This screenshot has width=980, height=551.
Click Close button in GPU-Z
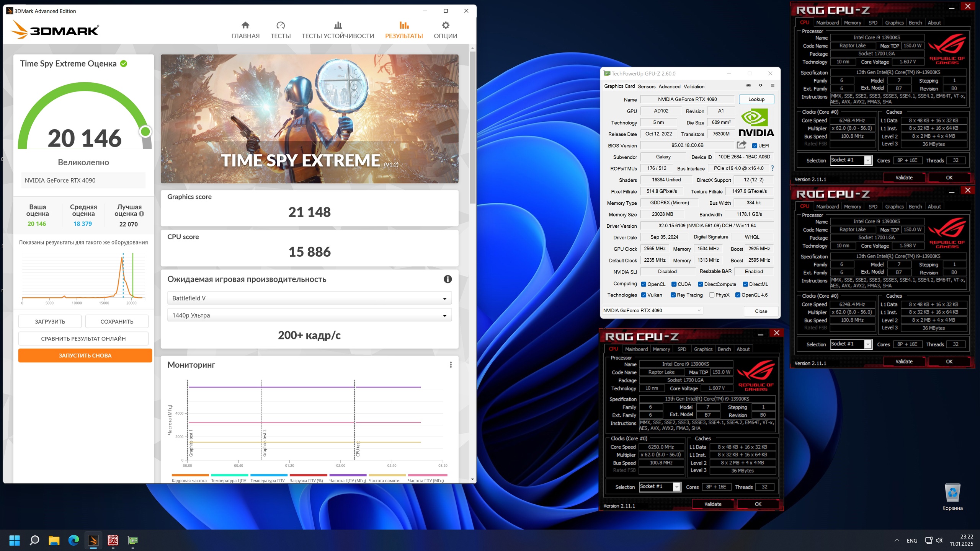point(761,311)
